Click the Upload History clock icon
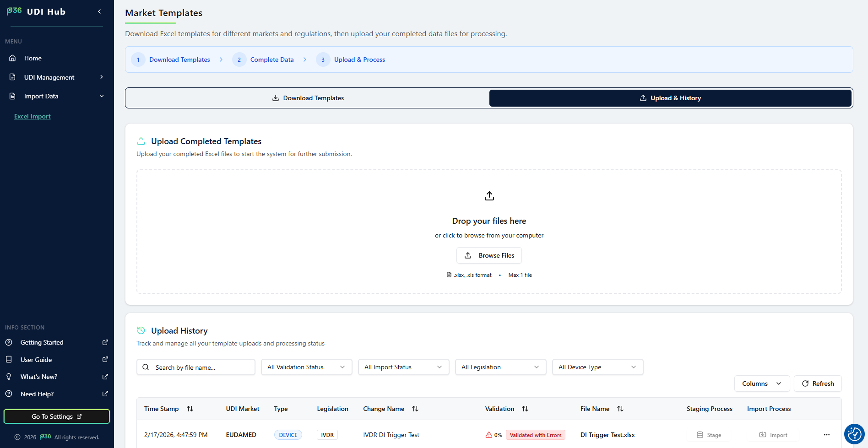The image size is (868, 448). (141, 330)
